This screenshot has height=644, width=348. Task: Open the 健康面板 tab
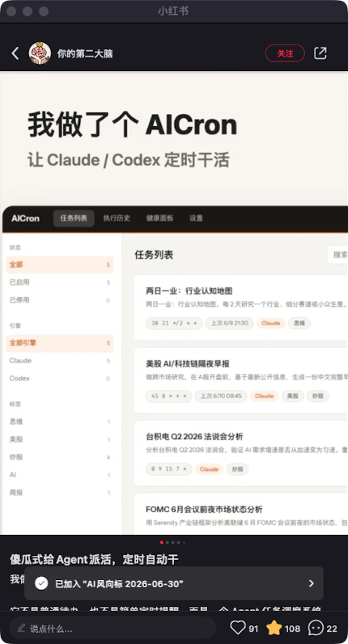tap(159, 218)
